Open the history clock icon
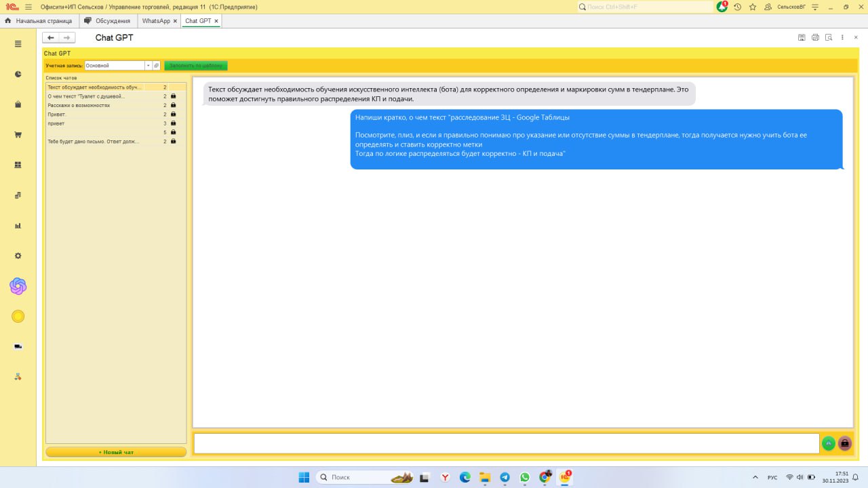Screen dimensions: 868x488 click(738, 7)
